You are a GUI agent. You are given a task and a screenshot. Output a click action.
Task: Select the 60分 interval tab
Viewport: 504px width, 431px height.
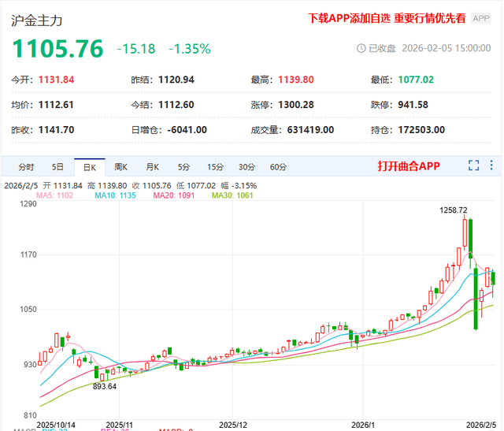(x=278, y=166)
